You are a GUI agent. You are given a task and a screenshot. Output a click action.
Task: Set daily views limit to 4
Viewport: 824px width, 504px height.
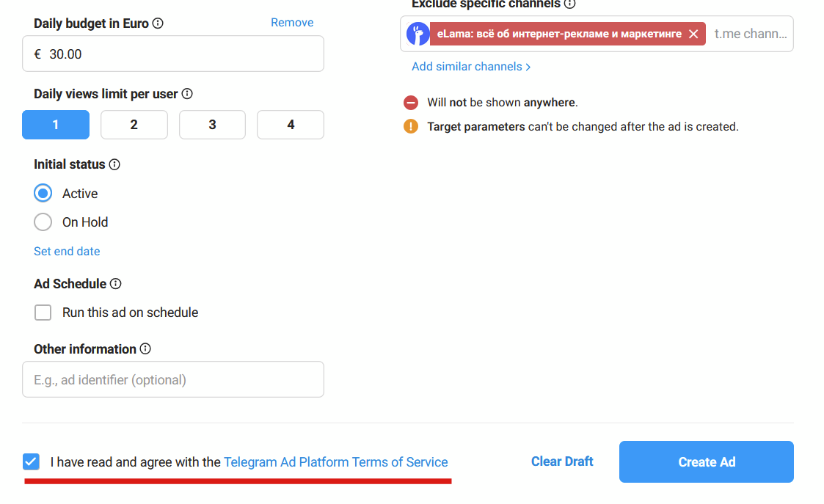coord(291,125)
